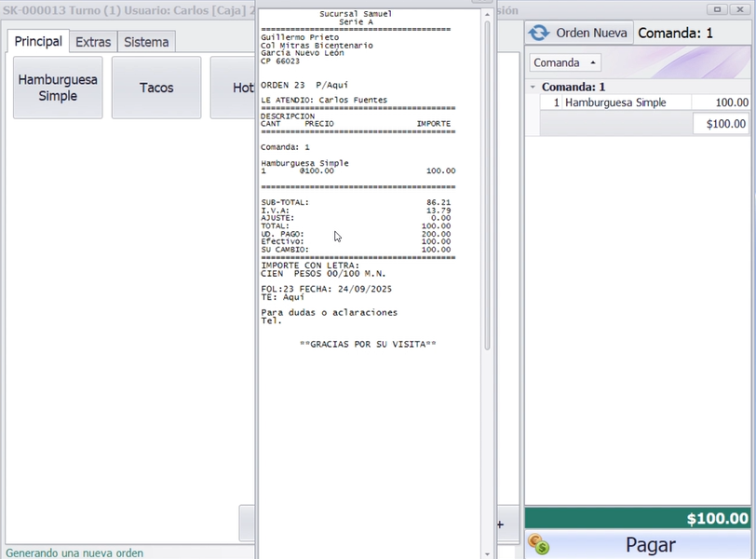The width and height of the screenshot is (756, 559).
Task: Open the Comanda dropdown
Action: [x=565, y=62]
